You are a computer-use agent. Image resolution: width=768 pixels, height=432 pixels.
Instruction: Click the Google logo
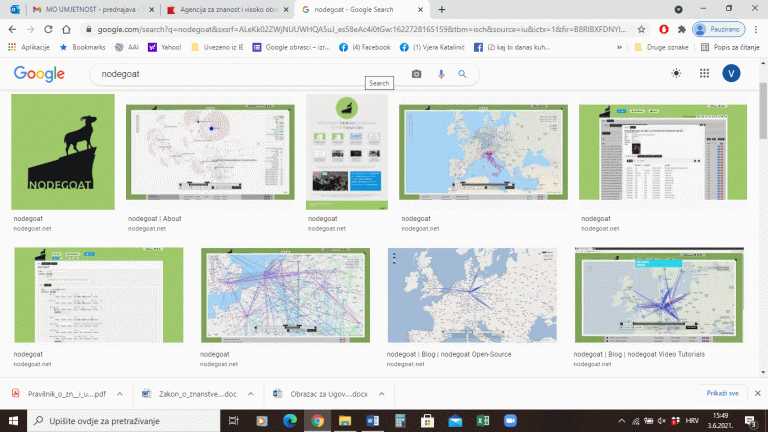(39, 74)
